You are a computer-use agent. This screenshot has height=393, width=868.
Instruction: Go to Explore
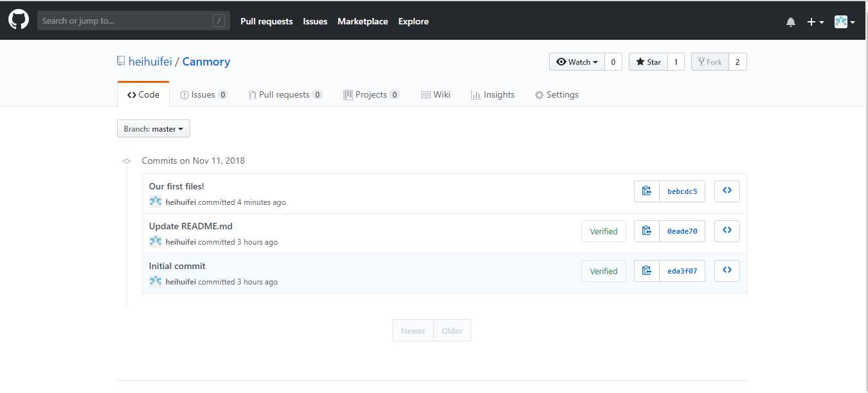[413, 21]
